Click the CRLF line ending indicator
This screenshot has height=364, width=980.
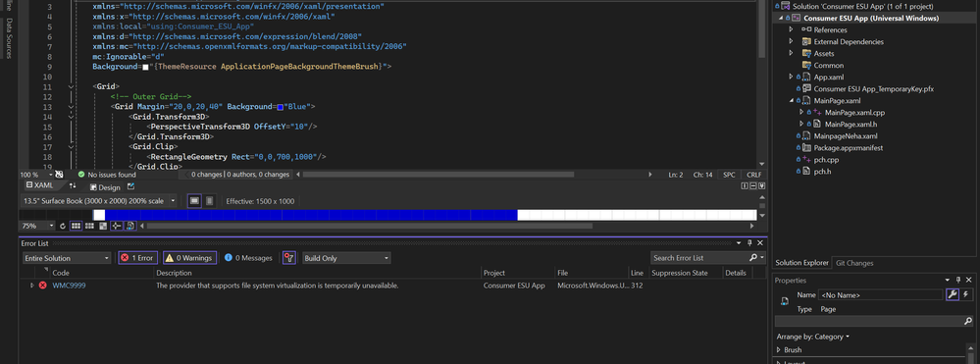click(753, 175)
